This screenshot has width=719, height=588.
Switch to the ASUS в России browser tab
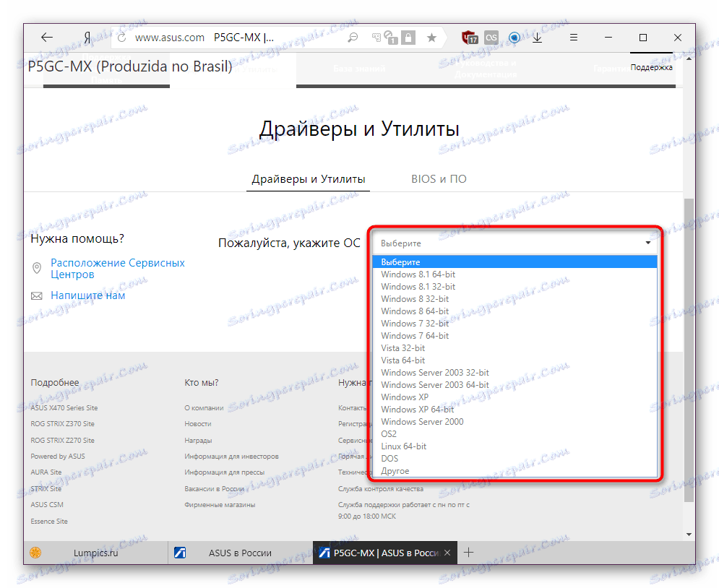tap(241, 553)
